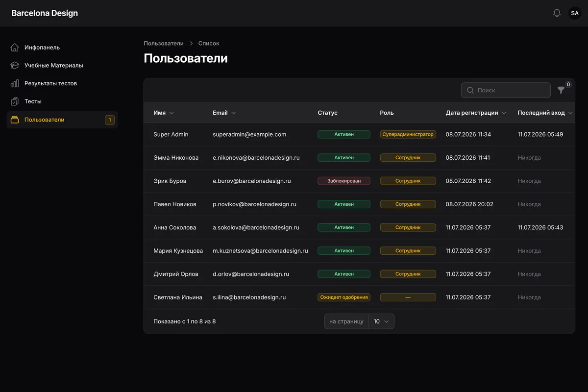Click the Роль column header

point(387,113)
